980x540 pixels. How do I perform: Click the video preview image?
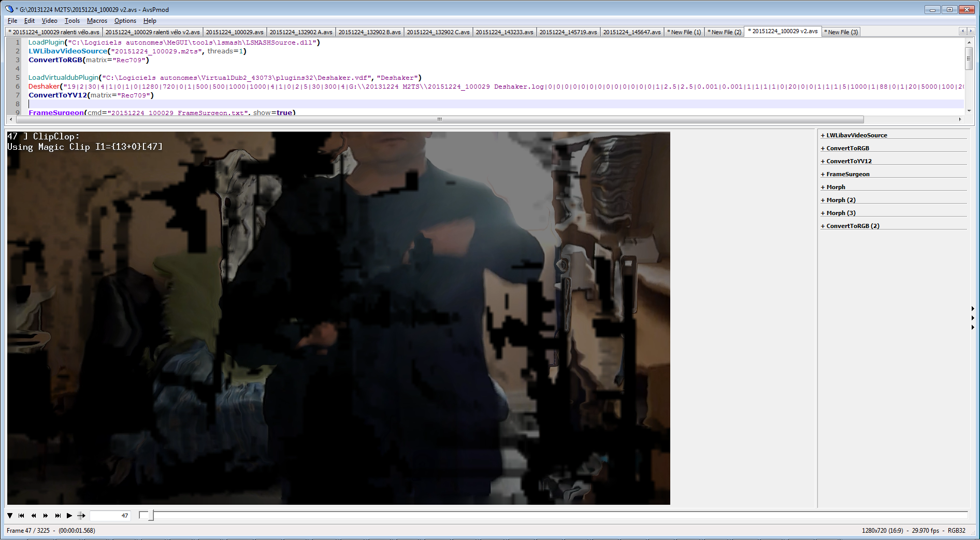[x=339, y=318]
